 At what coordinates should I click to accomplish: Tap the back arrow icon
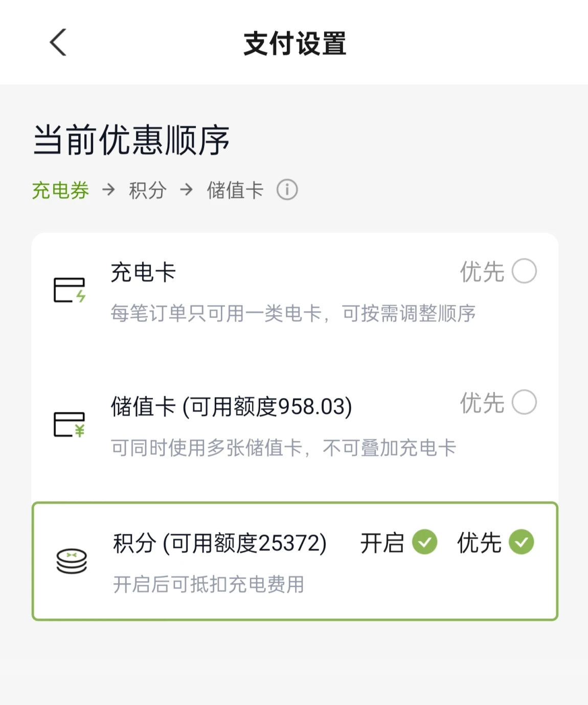pos(58,42)
